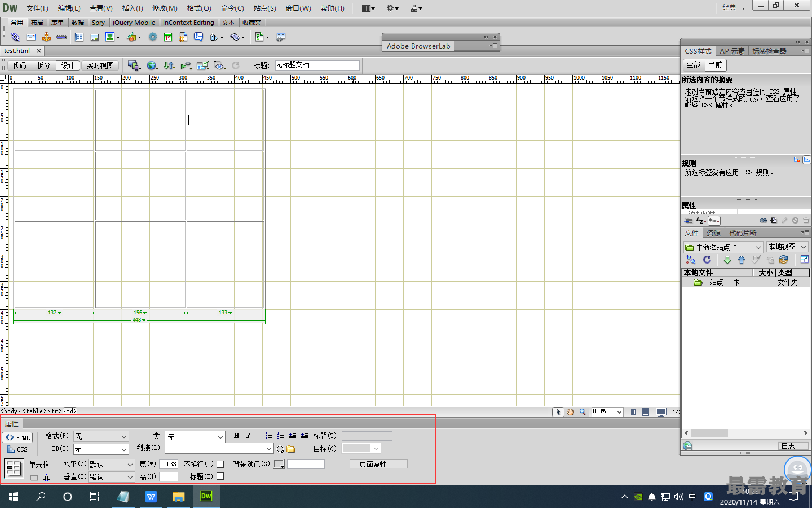Check browser compatibility icon
Image resolution: width=812 pixels, height=508 pixels.
(203, 65)
